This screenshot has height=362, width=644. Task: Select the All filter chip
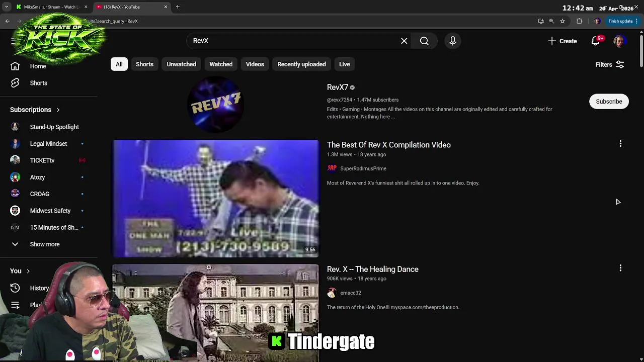(119, 64)
